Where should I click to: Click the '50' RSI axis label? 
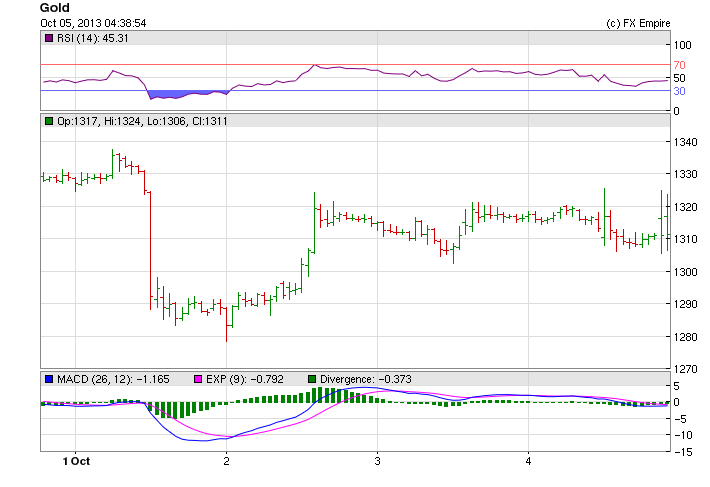(x=679, y=78)
